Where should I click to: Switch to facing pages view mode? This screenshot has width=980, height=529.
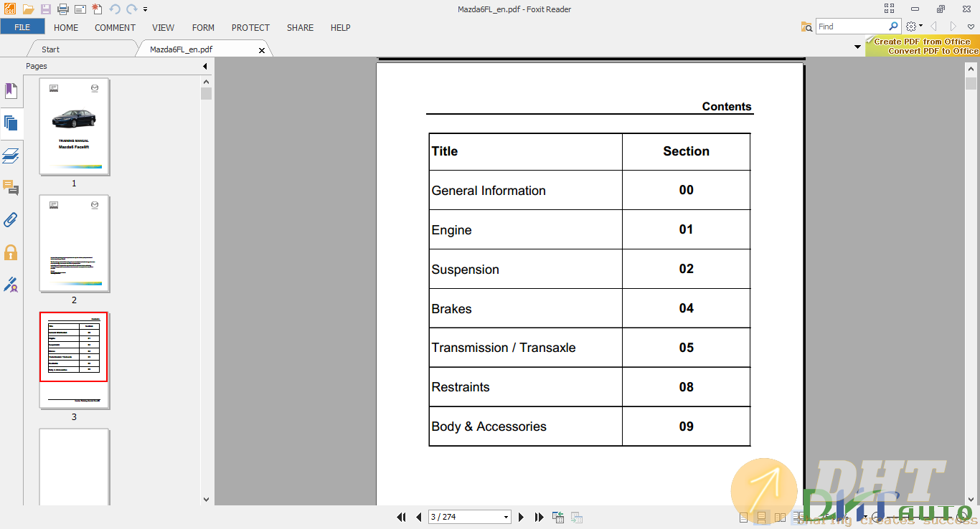click(781, 517)
